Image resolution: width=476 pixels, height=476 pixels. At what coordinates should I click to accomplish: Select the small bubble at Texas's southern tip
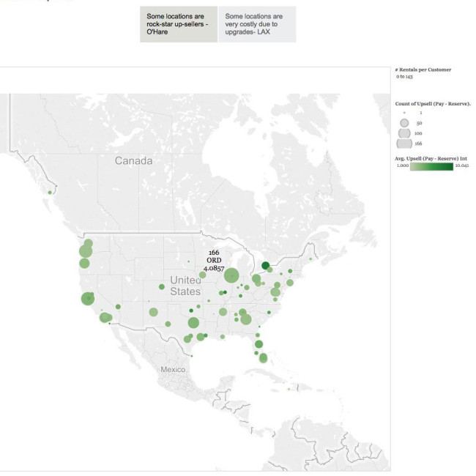(192, 356)
